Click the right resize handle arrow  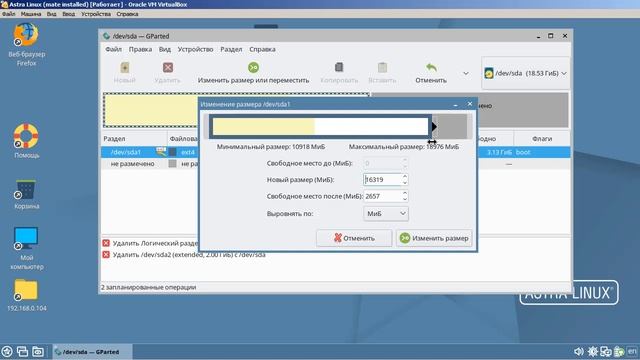(x=434, y=127)
